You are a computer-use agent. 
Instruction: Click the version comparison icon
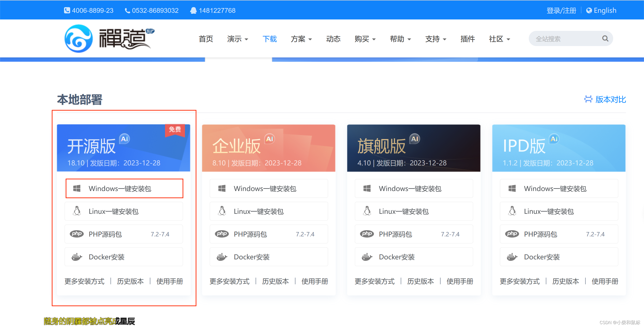[x=588, y=99]
